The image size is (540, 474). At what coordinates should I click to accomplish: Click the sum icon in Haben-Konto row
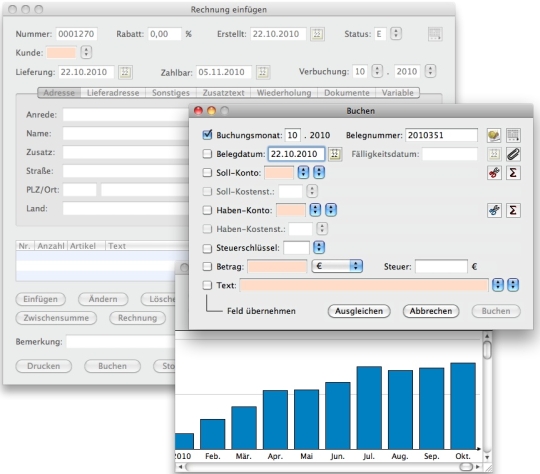click(x=513, y=210)
